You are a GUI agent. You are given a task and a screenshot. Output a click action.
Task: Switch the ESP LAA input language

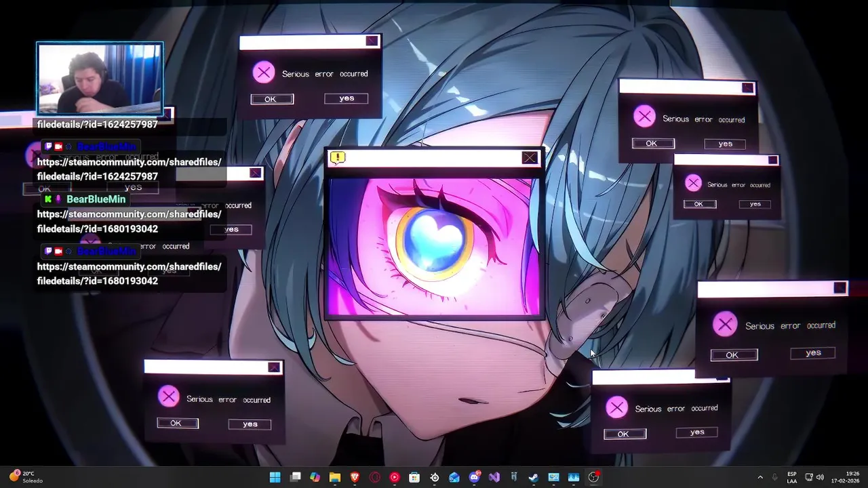pos(792,477)
